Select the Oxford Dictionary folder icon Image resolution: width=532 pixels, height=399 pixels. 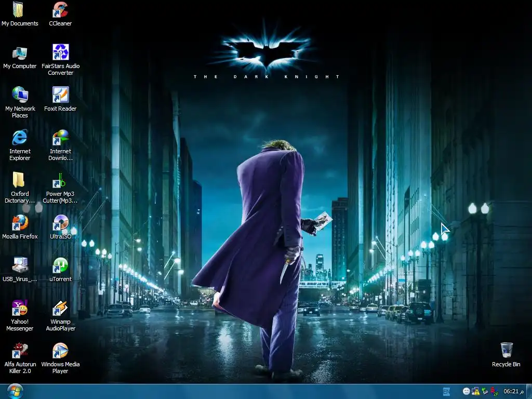point(19,180)
